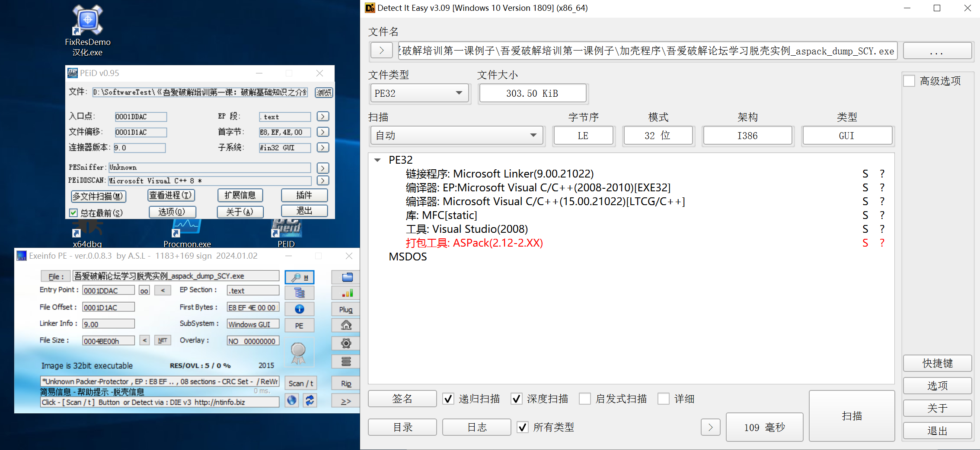
Task: Click the file path field in Detect It Easy
Action: click(647, 51)
